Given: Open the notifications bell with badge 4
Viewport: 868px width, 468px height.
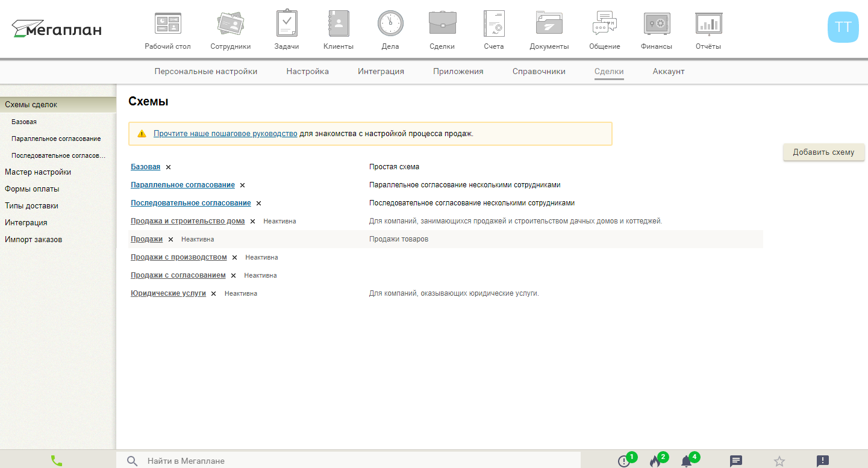Looking at the screenshot, I should pos(686,461).
